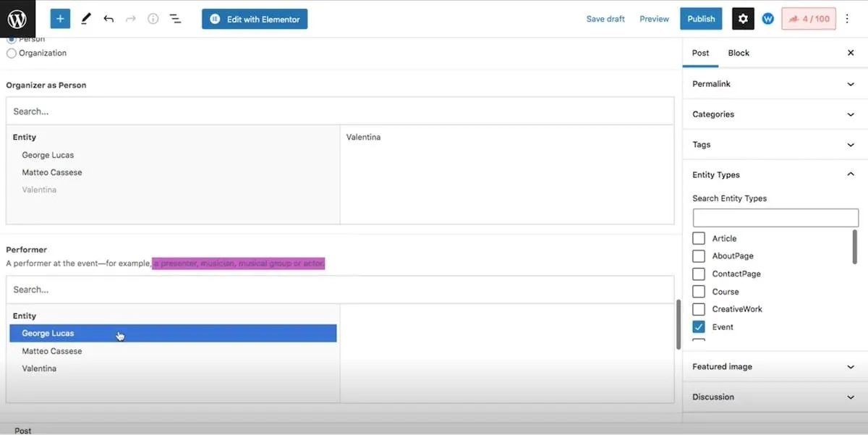The height and width of the screenshot is (435, 868).
Task: Click the WordPress logo icon
Action: 17,19
